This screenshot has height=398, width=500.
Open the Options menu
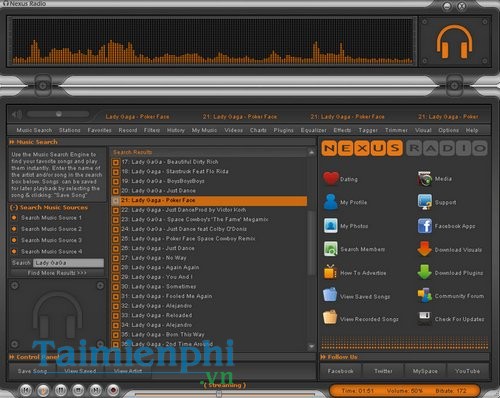click(448, 130)
